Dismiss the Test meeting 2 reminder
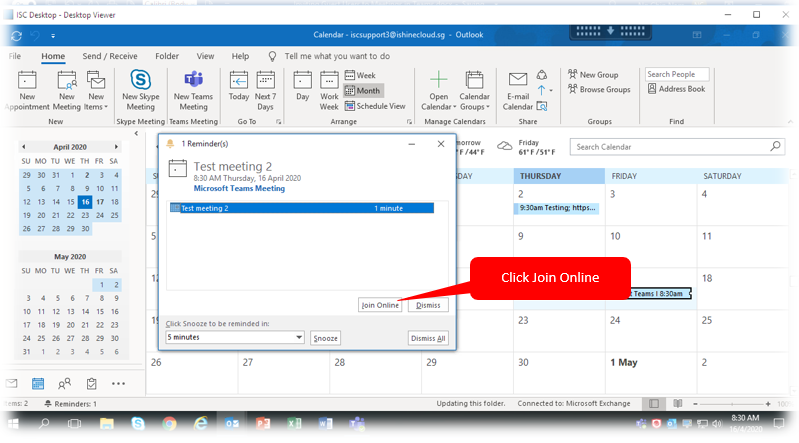 click(x=428, y=305)
